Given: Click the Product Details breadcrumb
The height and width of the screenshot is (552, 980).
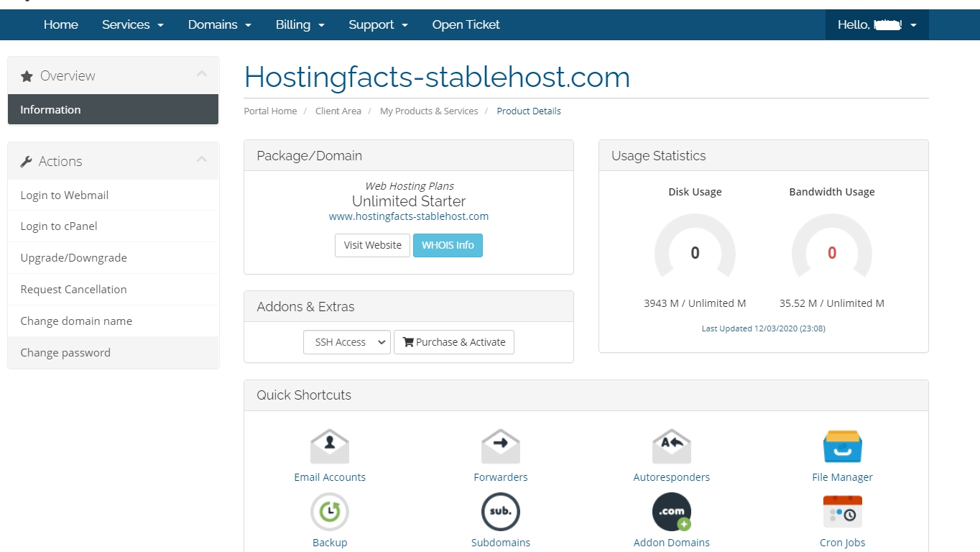Looking at the screenshot, I should click(529, 111).
